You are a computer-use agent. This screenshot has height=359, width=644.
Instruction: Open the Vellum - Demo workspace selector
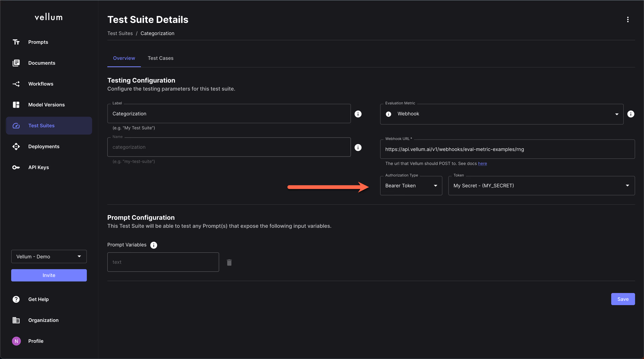pos(49,256)
